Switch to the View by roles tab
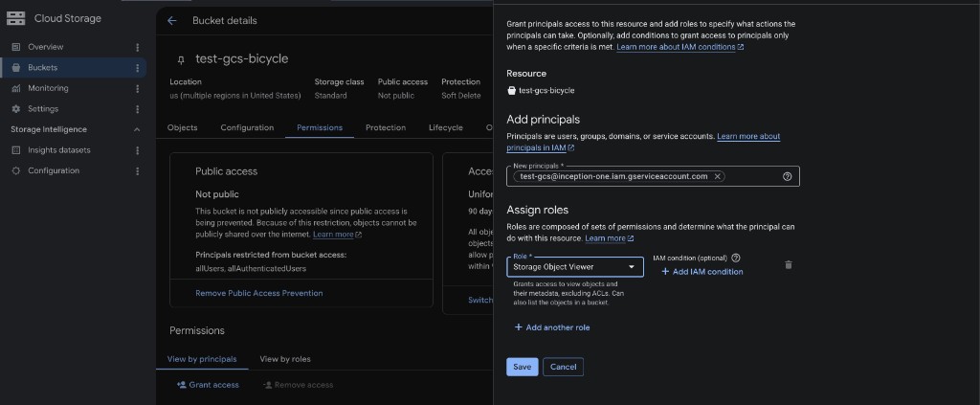This screenshot has width=980, height=405. point(285,359)
